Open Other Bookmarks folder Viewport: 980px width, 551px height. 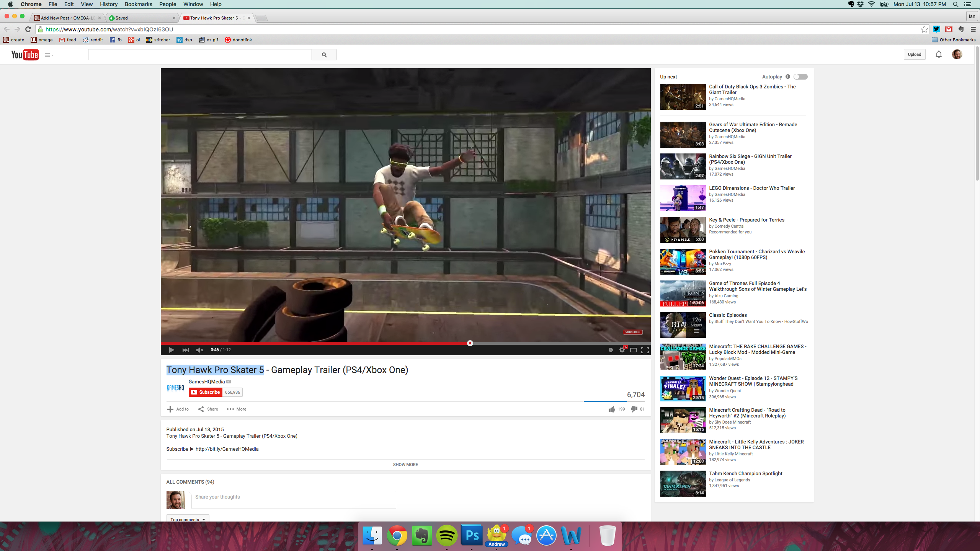pos(954,40)
